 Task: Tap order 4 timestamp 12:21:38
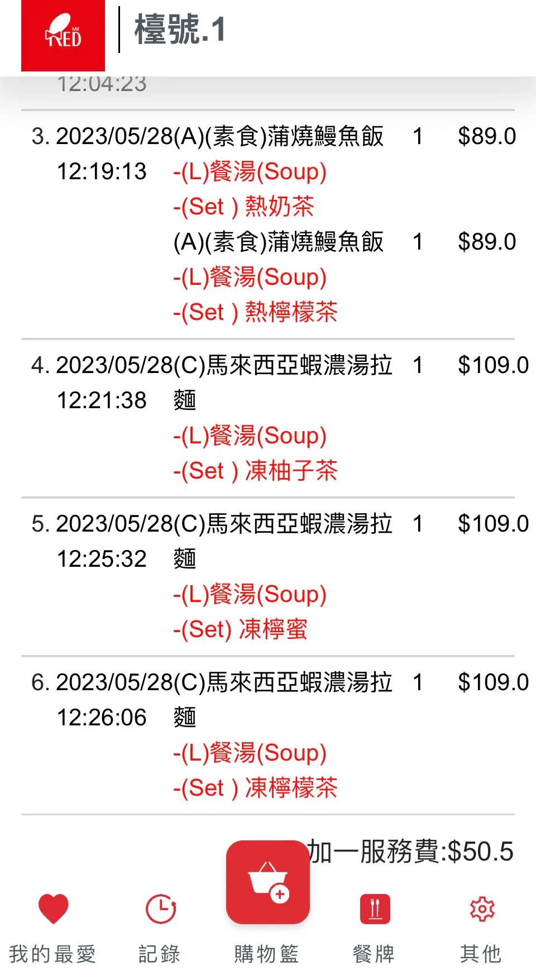click(x=102, y=400)
